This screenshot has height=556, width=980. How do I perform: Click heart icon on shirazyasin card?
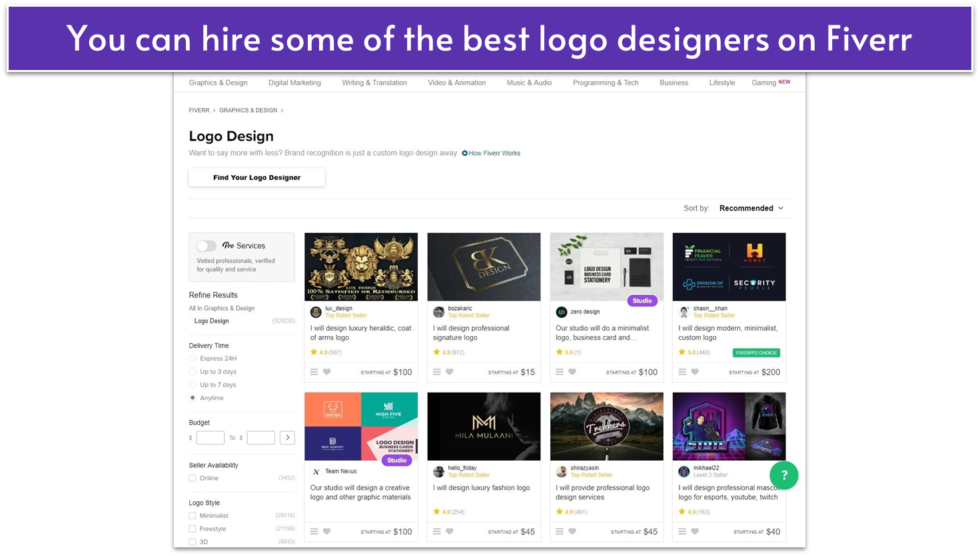[x=572, y=531]
